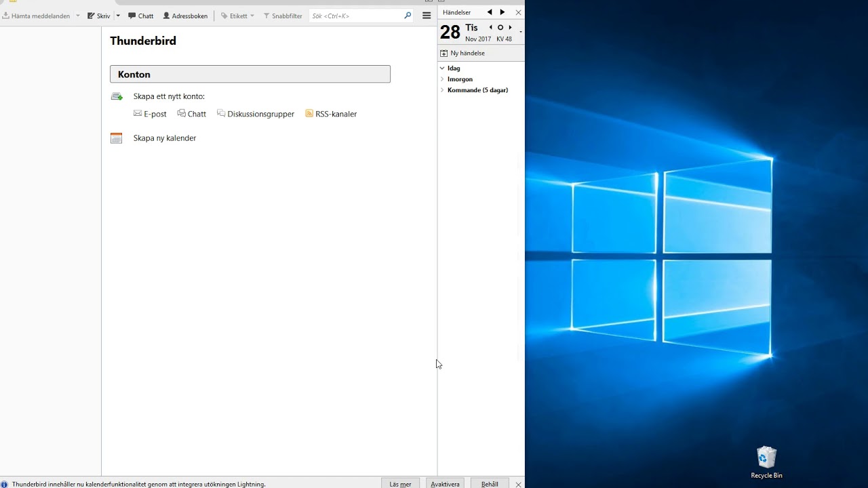Open the Etikett tag dropdown
The width and height of the screenshot is (868, 488).
pyautogui.click(x=237, y=16)
